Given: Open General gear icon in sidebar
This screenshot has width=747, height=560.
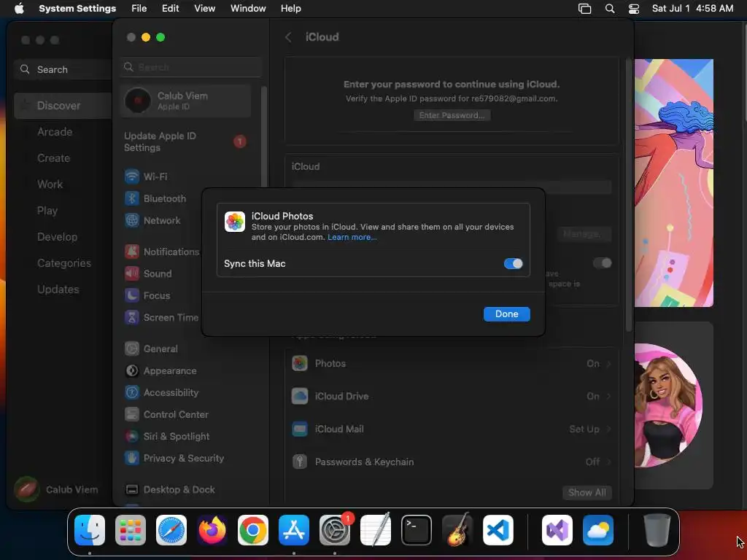Looking at the screenshot, I should click(x=132, y=349).
